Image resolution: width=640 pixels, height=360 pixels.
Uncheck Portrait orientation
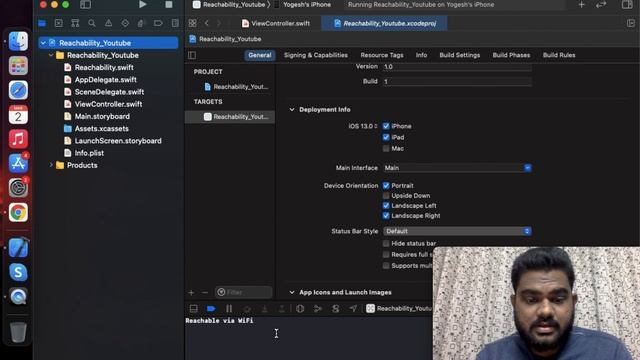[x=386, y=185]
